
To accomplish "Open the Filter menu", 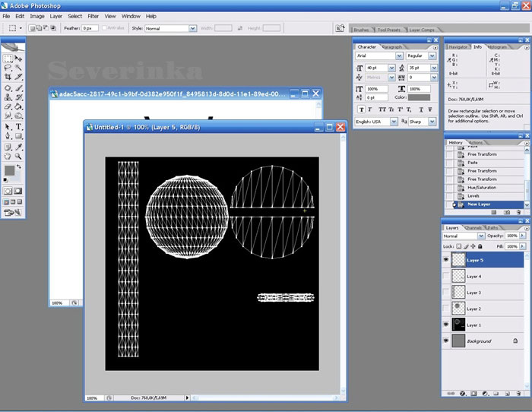I will (x=93, y=16).
